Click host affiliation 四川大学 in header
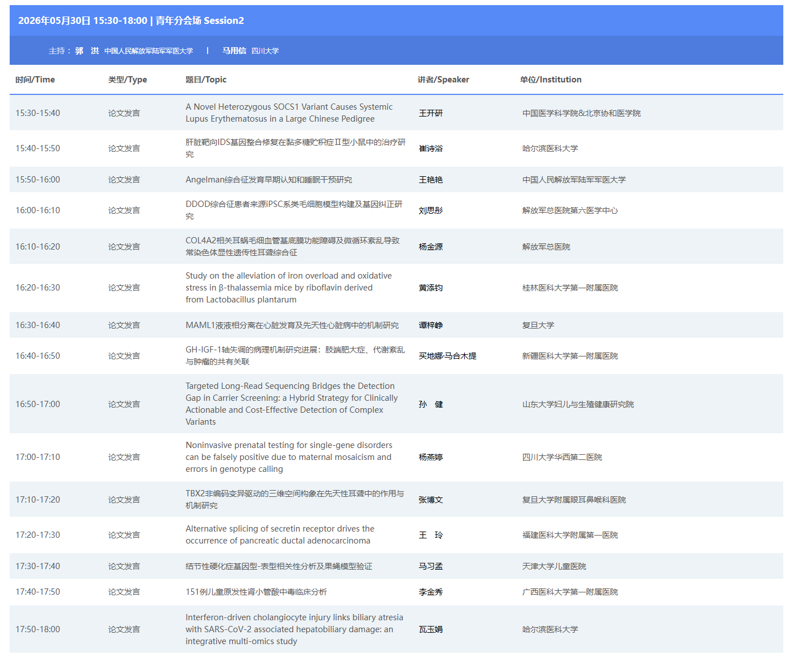This screenshot has width=785, height=672. point(265,51)
